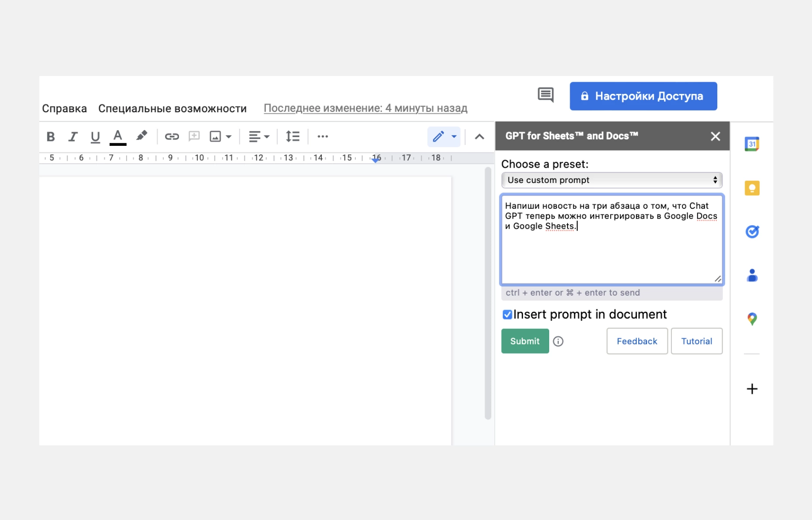Toggle italic formatting
Screen dimensions: 812x520
click(x=73, y=137)
